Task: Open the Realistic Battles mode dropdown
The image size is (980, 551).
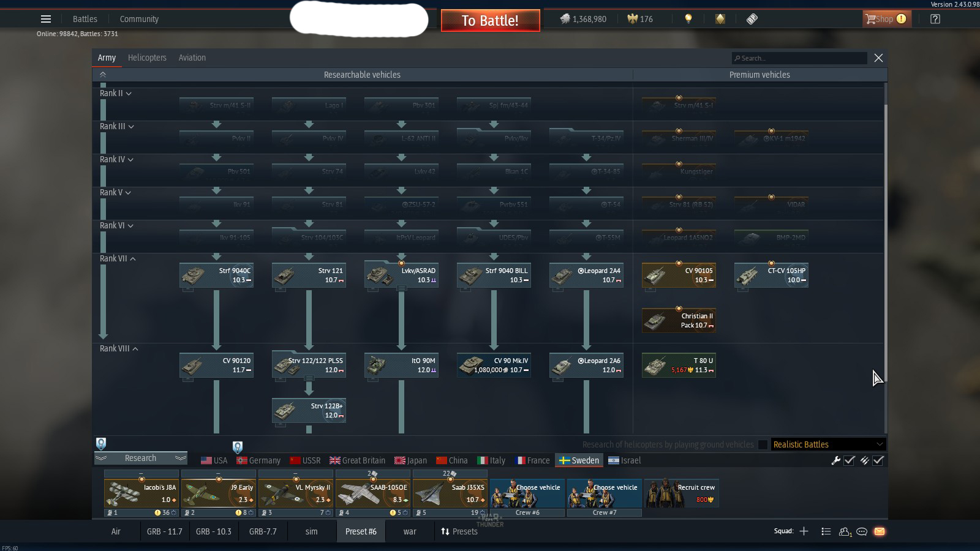Action: point(827,444)
